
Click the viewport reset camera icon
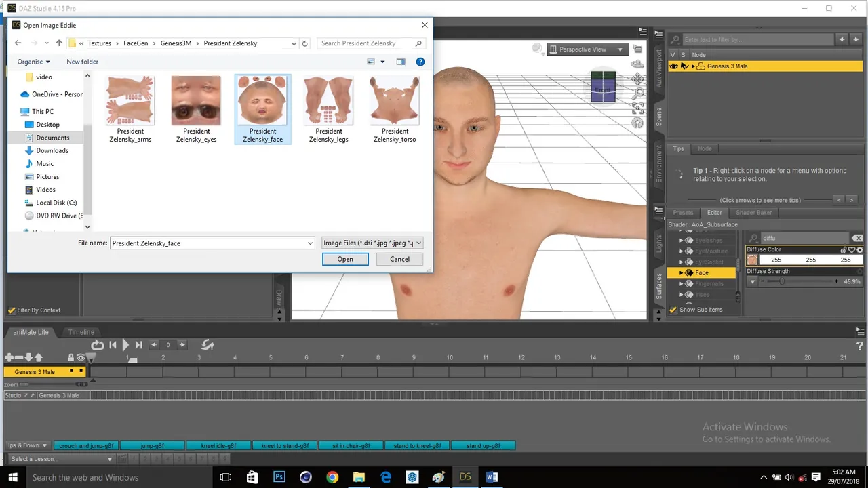637,123
